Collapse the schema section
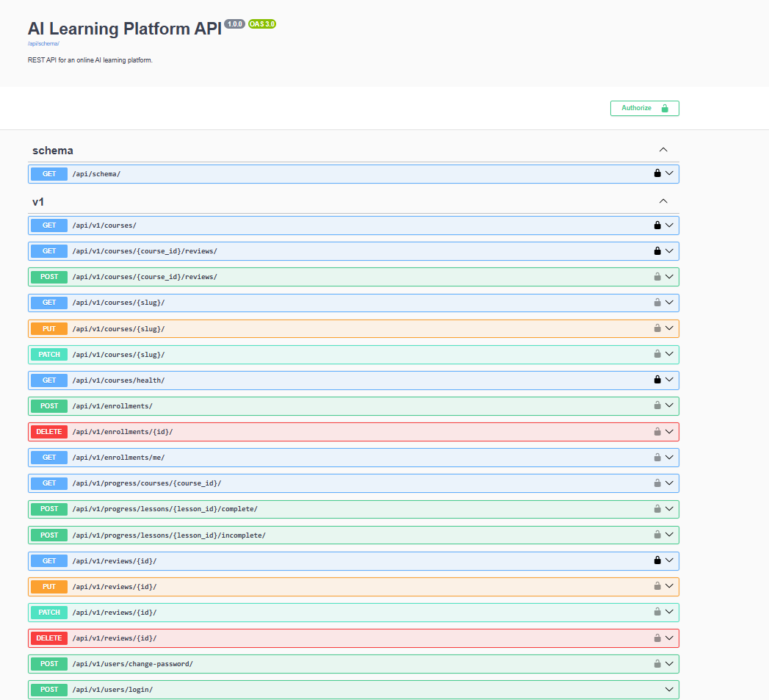769x700 pixels. [663, 150]
